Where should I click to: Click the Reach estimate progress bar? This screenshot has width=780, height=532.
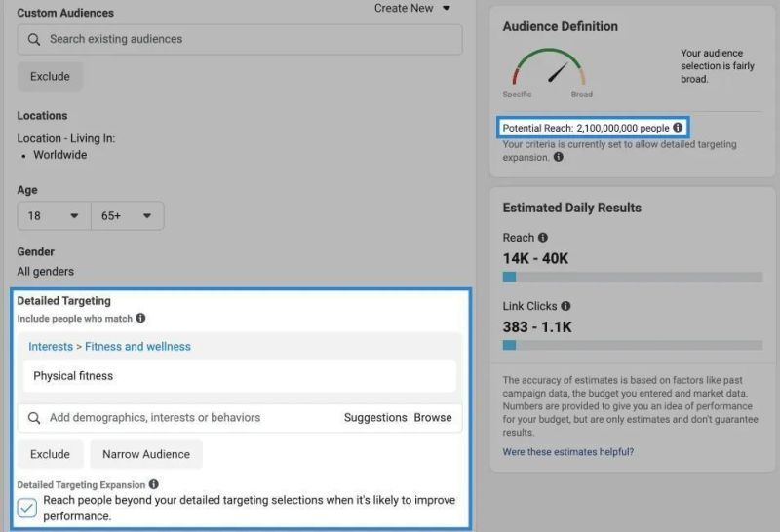point(632,277)
